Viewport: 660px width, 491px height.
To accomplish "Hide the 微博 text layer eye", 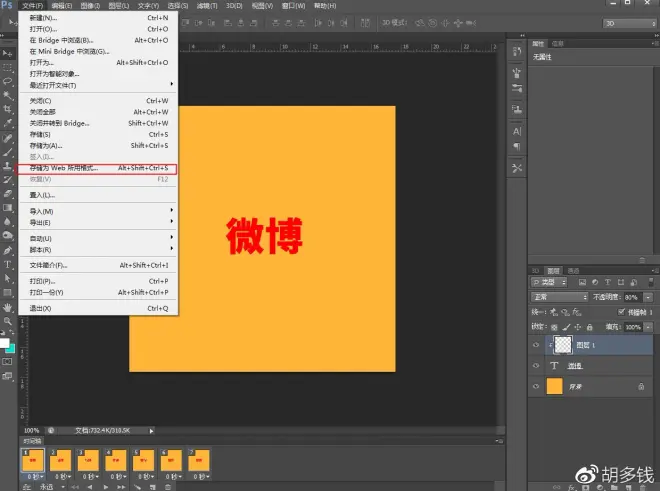I will pos(536,366).
